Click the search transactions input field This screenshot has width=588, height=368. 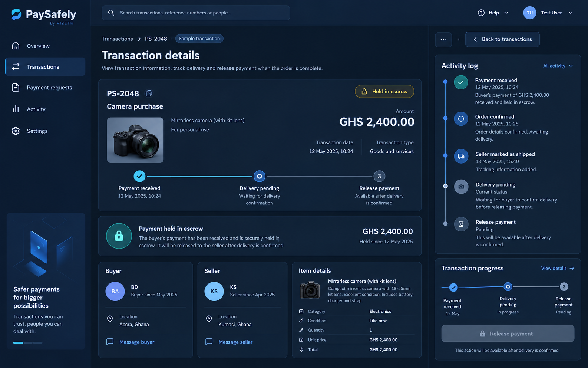[x=196, y=13]
